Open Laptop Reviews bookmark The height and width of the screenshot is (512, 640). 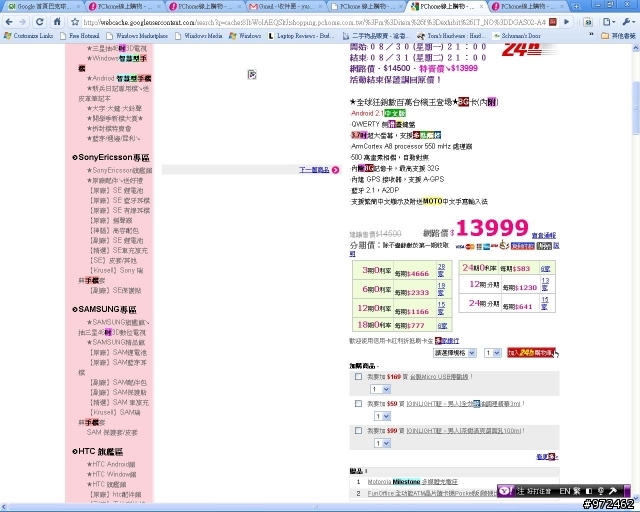tap(301, 36)
